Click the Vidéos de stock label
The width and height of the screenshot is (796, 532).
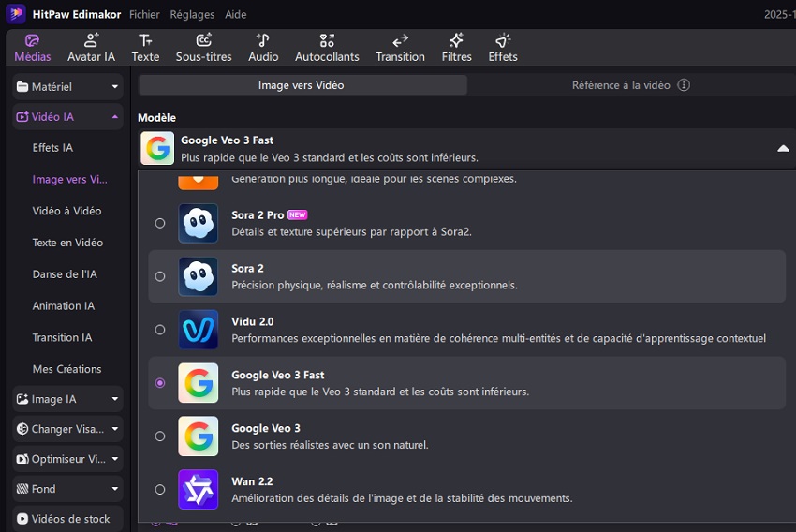click(x=70, y=519)
